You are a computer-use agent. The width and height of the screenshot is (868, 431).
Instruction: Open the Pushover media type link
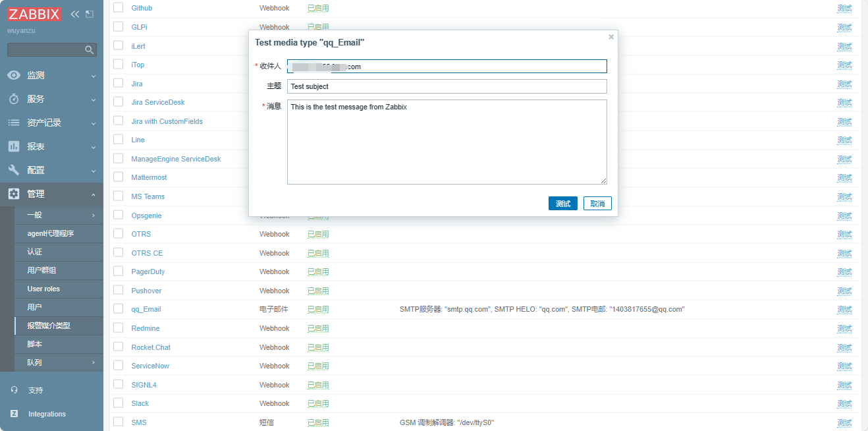(146, 291)
